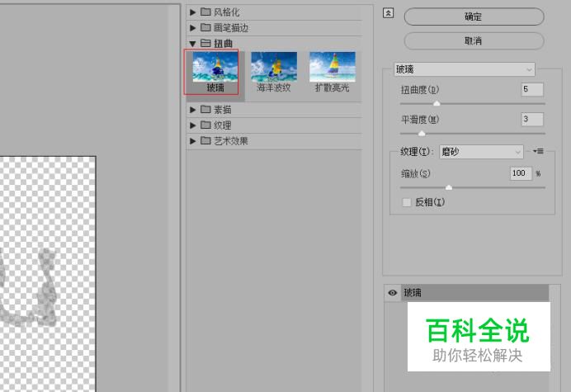Enable the 反相 checkbox

pos(407,202)
